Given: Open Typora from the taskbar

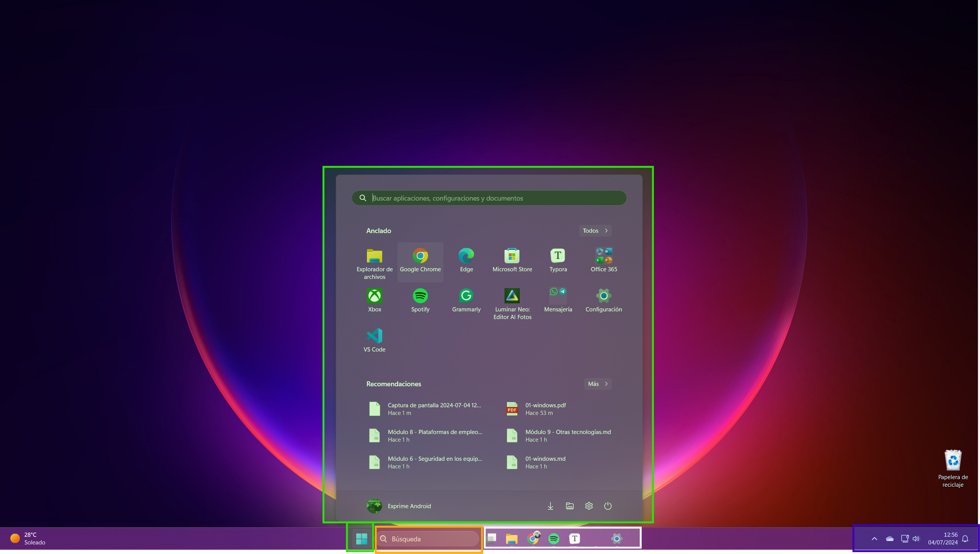Looking at the screenshot, I should coord(574,539).
